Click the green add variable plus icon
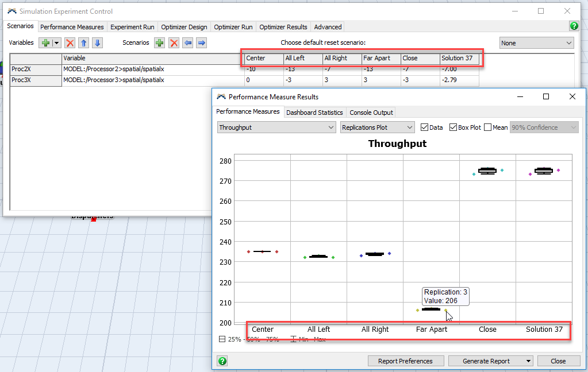Viewport: 588px width, 372px height. [45, 43]
